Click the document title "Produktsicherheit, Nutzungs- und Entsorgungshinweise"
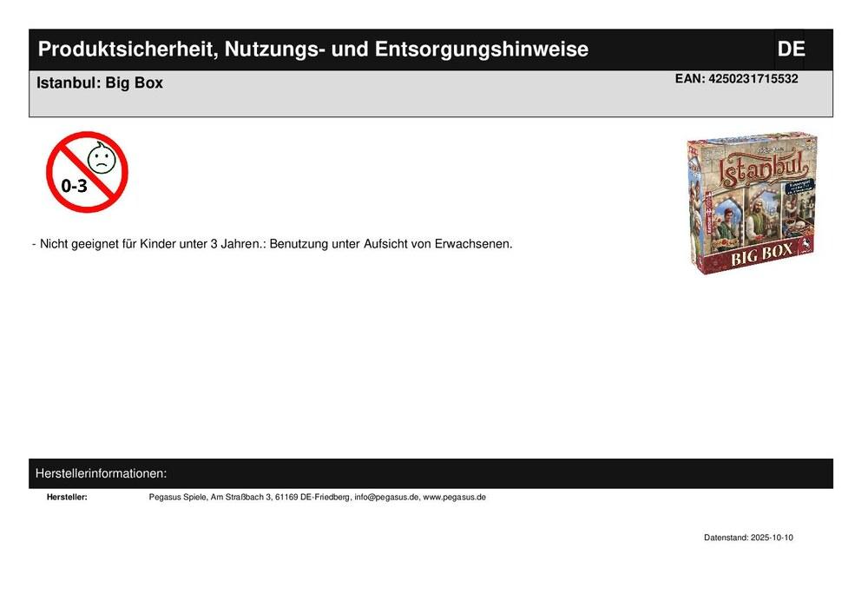 pos(313,50)
